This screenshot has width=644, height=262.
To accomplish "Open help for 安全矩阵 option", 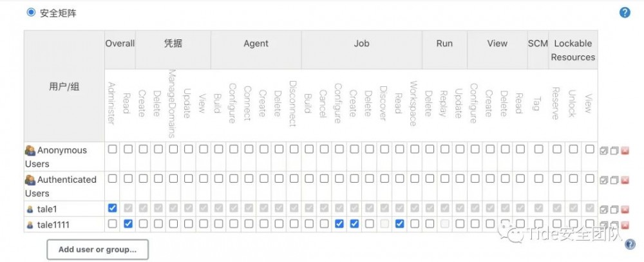I will pyautogui.click(x=625, y=12).
